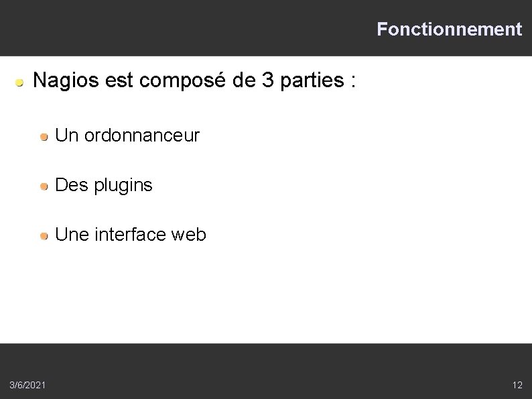532x399 pixels.
Task: Click the bullet beside "Nagios est composé"
Action: click(x=21, y=83)
